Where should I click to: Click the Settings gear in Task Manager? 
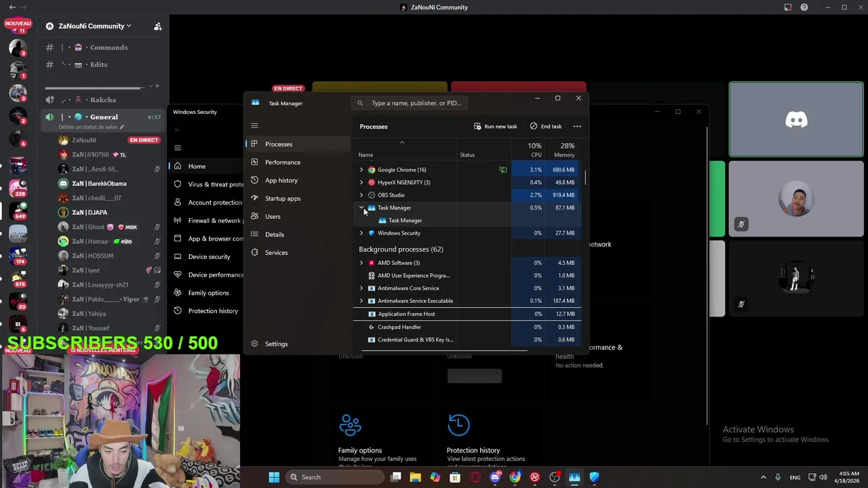[x=254, y=344]
